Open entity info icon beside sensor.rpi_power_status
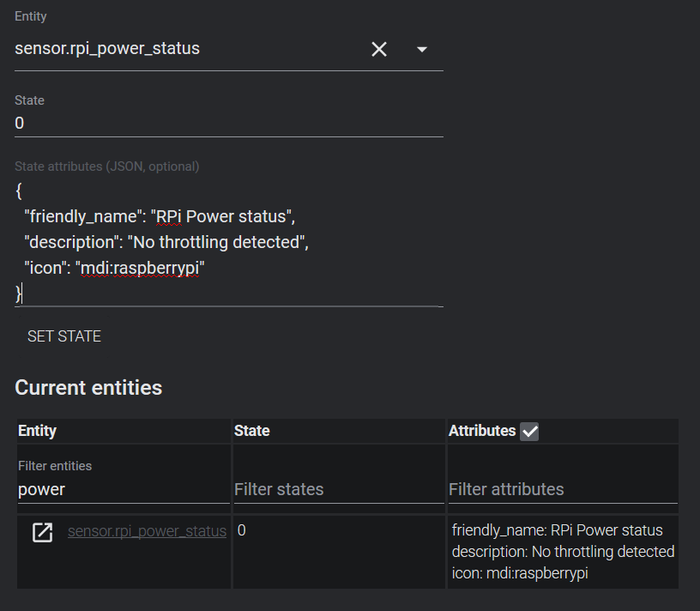This screenshot has height=611, width=700. (42, 532)
